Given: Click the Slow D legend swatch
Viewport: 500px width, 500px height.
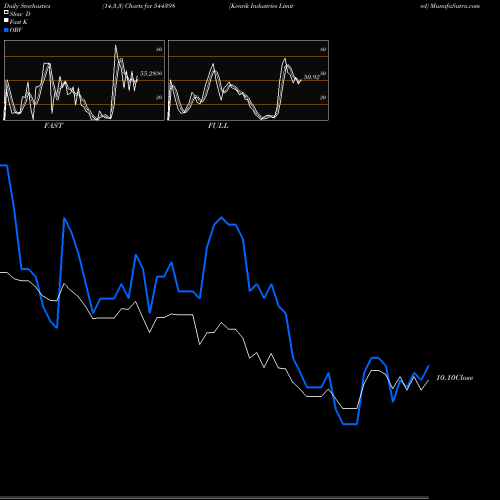Looking at the screenshot, I should point(6,13).
